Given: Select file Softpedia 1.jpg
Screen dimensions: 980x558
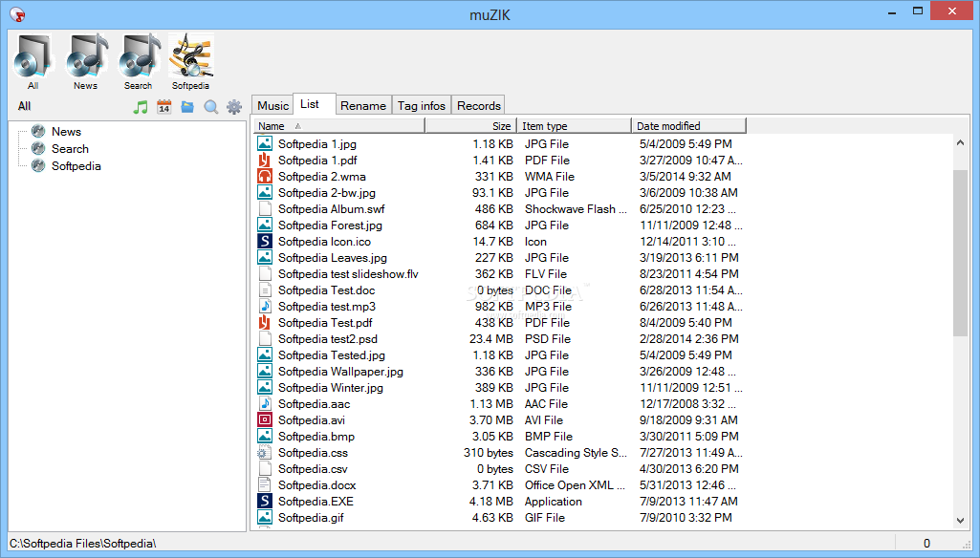Looking at the screenshot, I should click(317, 143).
